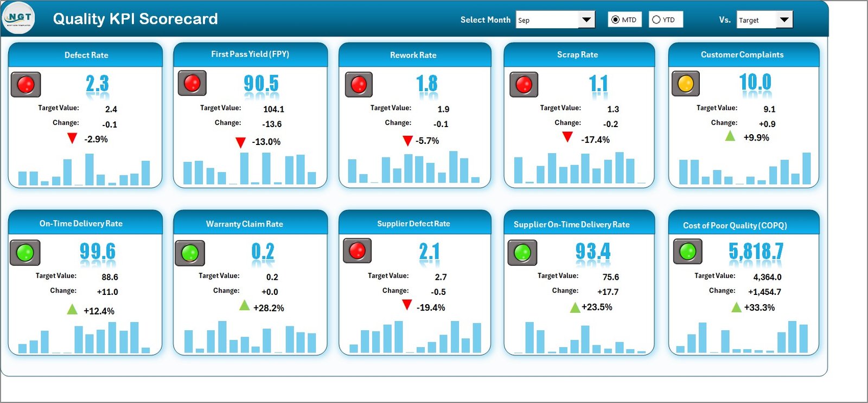Click the green status light on On-Time Delivery Rate
Image resolution: width=868 pixels, height=403 pixels.
click(x=25, y=253)
